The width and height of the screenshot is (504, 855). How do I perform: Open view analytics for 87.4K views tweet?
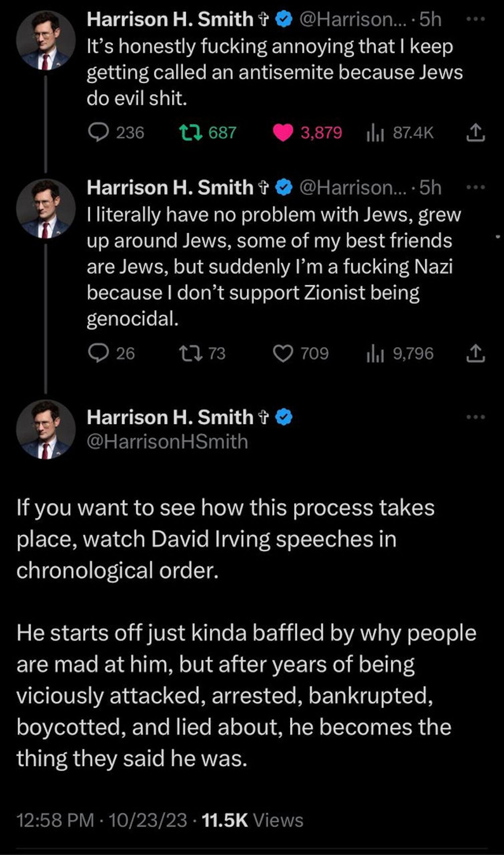(375, 133)
